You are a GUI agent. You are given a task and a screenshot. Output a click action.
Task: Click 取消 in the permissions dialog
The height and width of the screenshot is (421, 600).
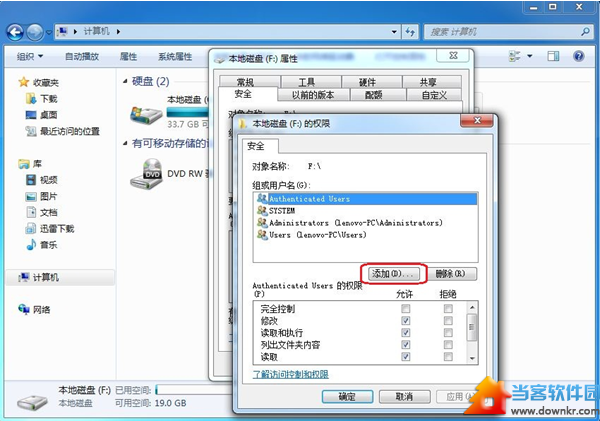[404, 397]
